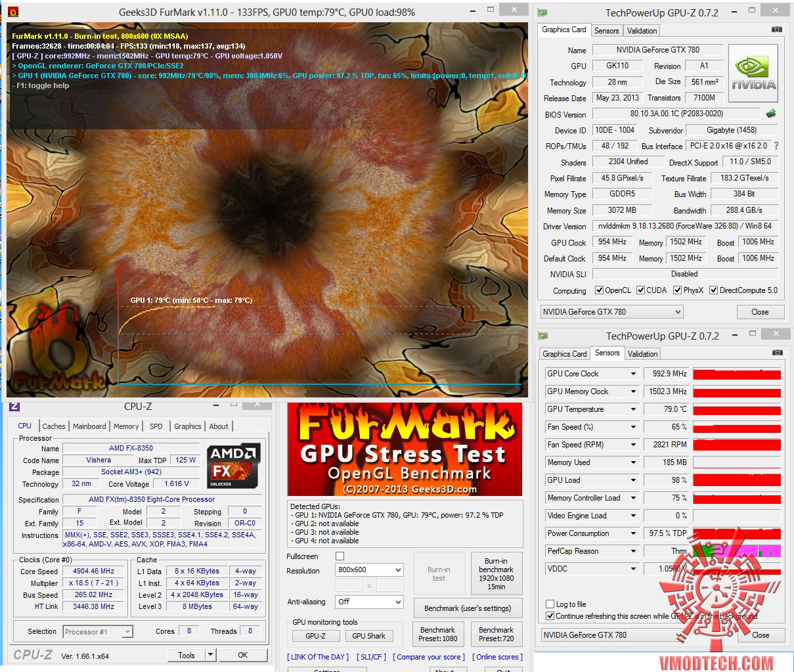The height and width of the screenshot is (672, 794).
Task: Uncheck Continue refreshing this screen checkbox
Action: coord(550,616)
